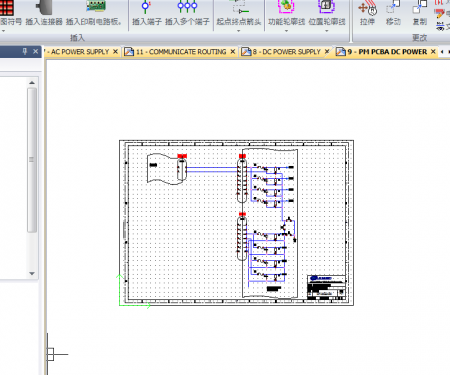Click the Insert Connector icon

(x=44, y=7)
